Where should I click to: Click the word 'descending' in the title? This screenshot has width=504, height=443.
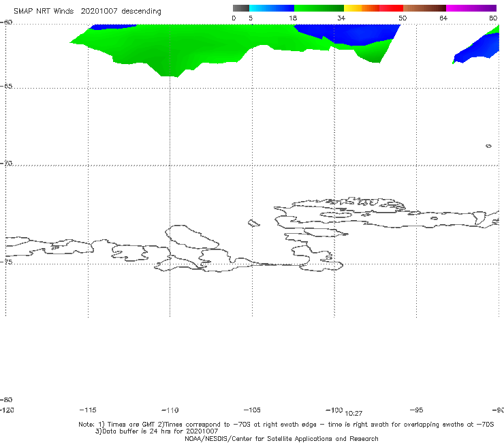pyautogui.click(x=141, y=12)
